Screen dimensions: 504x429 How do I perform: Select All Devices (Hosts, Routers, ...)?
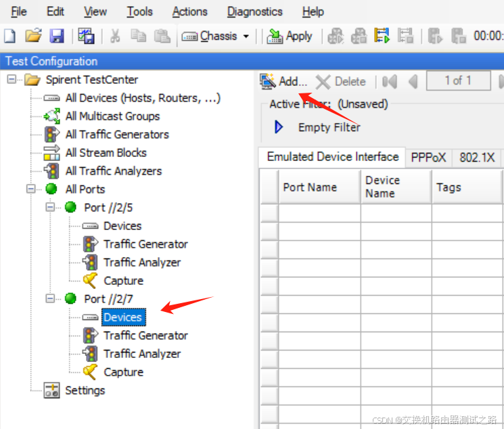[x=143, y=97]
